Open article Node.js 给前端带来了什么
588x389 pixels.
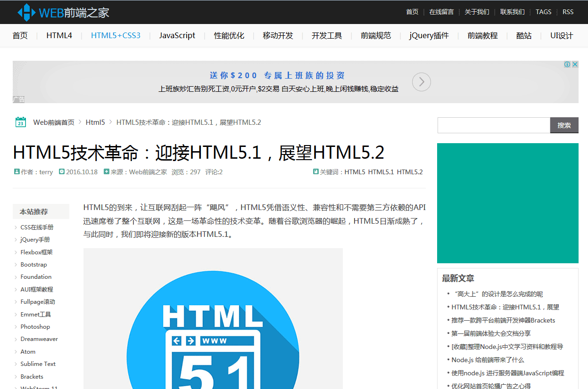(488, 360)
